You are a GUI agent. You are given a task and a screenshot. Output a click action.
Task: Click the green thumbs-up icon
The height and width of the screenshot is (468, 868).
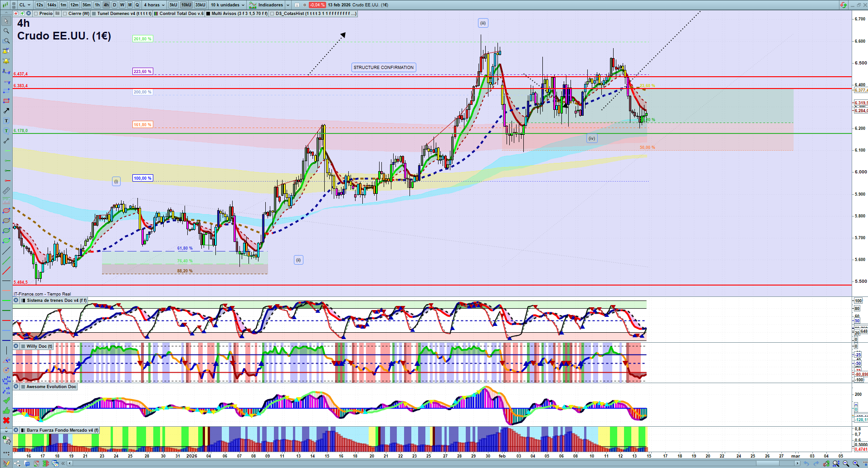click(6, 410)
